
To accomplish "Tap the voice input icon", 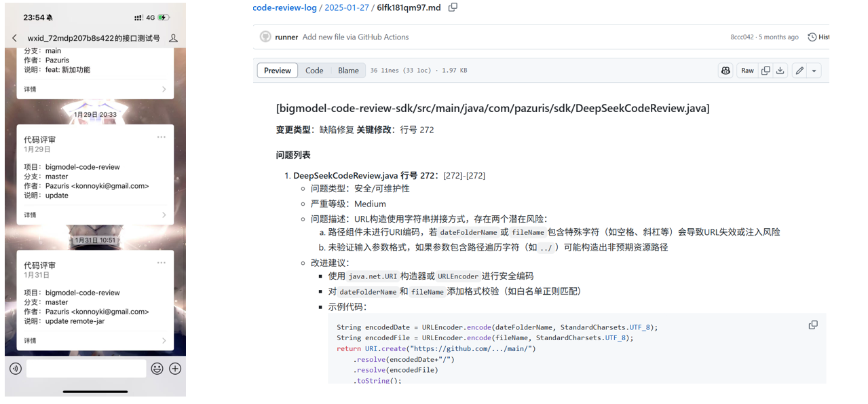I will (16, 369).
